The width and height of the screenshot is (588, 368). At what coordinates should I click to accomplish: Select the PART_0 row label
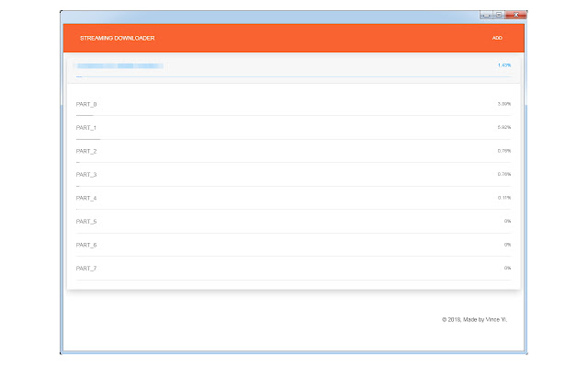click(x=86, y=104)
